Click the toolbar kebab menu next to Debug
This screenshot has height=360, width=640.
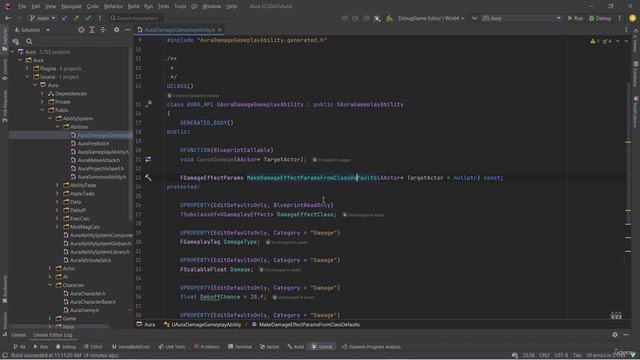[x=620, y=18]
